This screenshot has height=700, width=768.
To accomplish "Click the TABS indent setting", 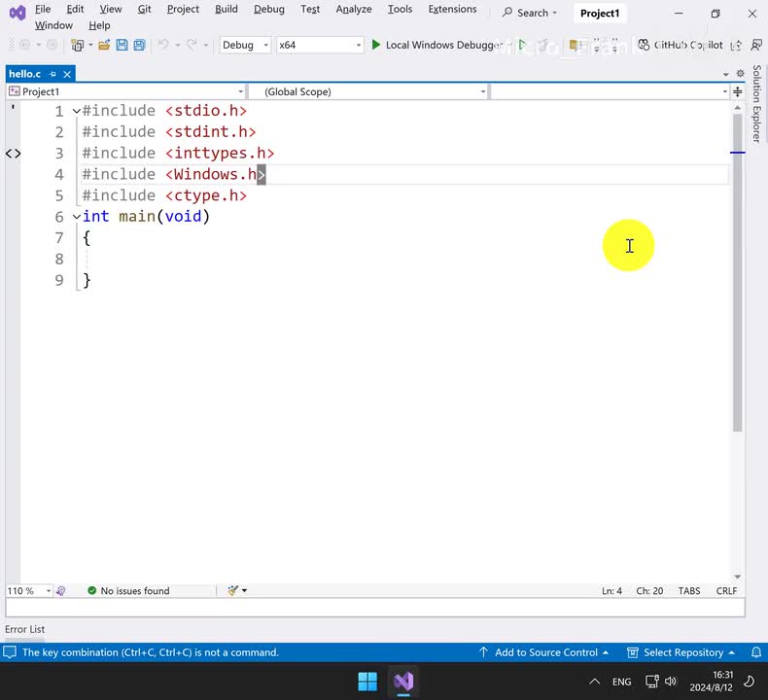I will (x=689, y=591).
